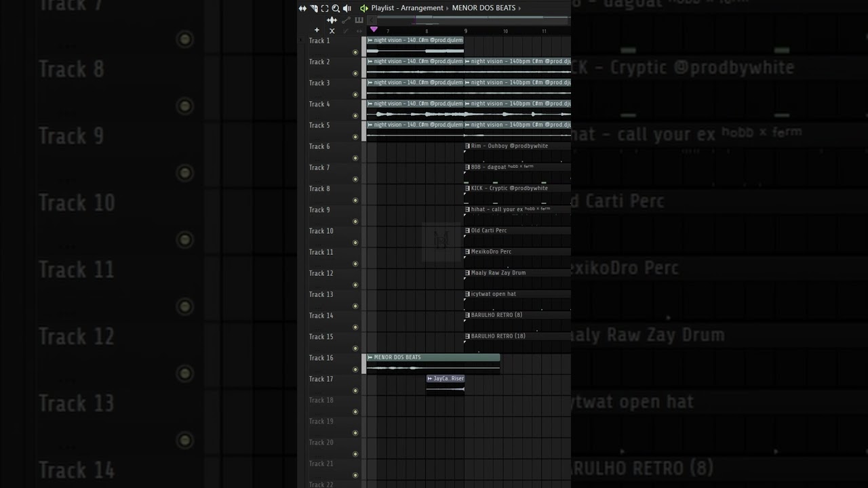Click the purple playhead marker on timeline
The image size is (868, 488).
pyautogui.click(x=374, y=29)
